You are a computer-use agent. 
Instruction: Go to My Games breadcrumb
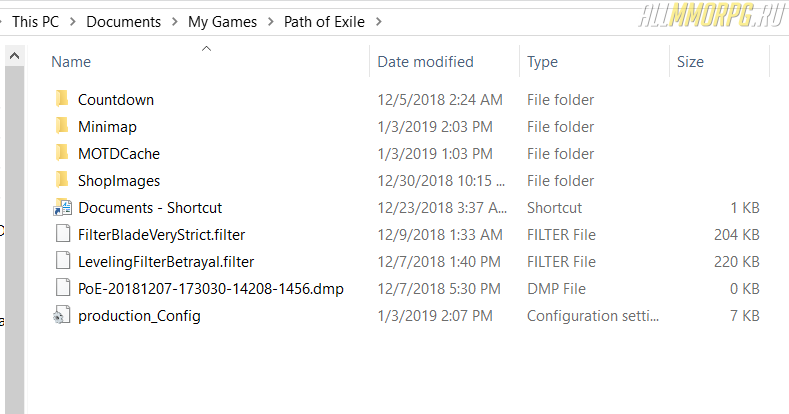point(222,22)
